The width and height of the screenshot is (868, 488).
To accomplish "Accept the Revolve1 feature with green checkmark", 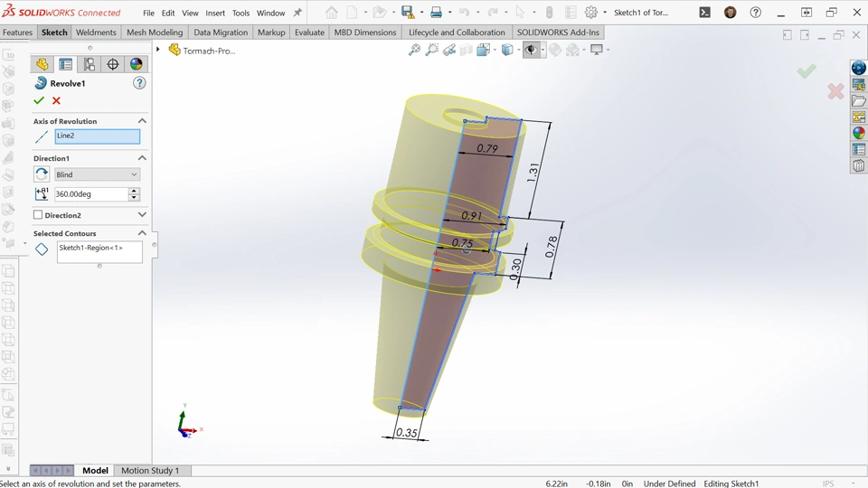I will [39, 100].
